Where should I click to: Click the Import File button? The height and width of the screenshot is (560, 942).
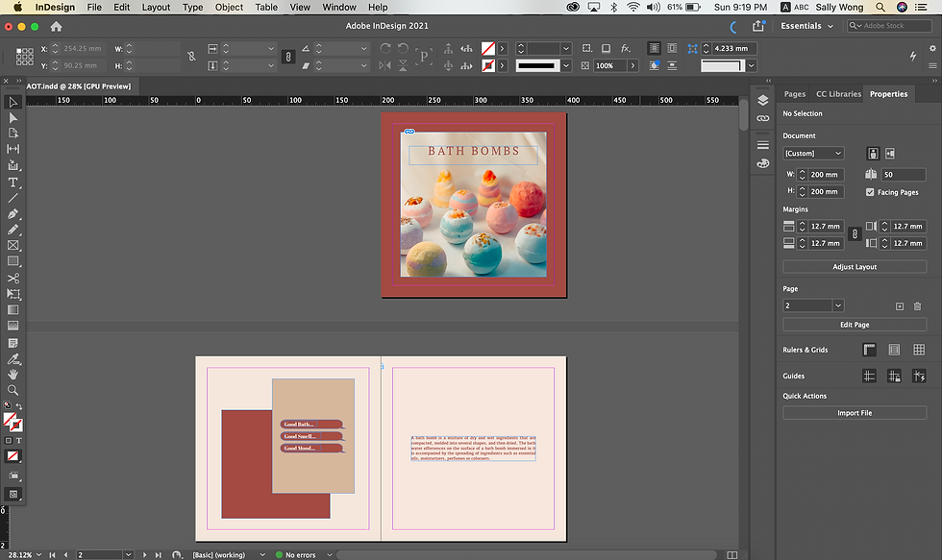[x=855, y=413]
